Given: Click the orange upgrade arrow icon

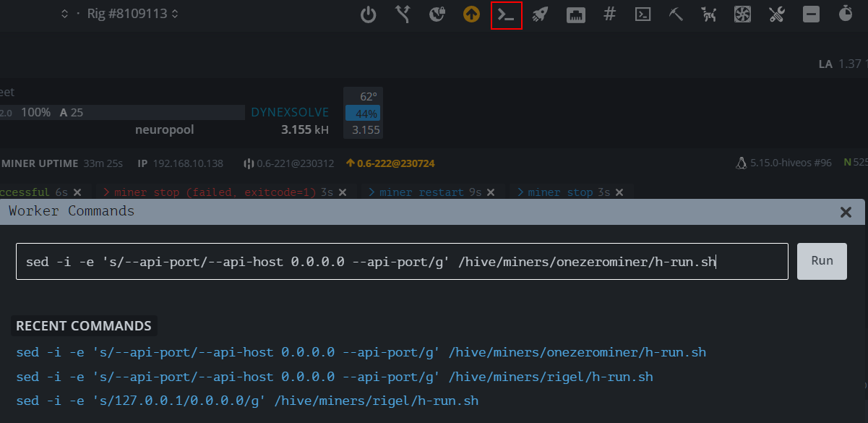Looking at the screenshot, I should [x=471, y=14].
